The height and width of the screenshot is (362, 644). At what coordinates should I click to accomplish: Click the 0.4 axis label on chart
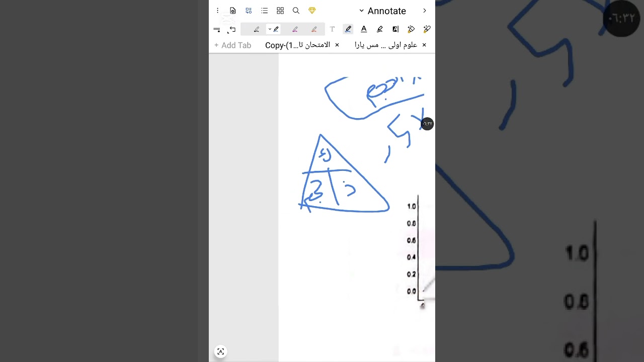click(412, 257)
